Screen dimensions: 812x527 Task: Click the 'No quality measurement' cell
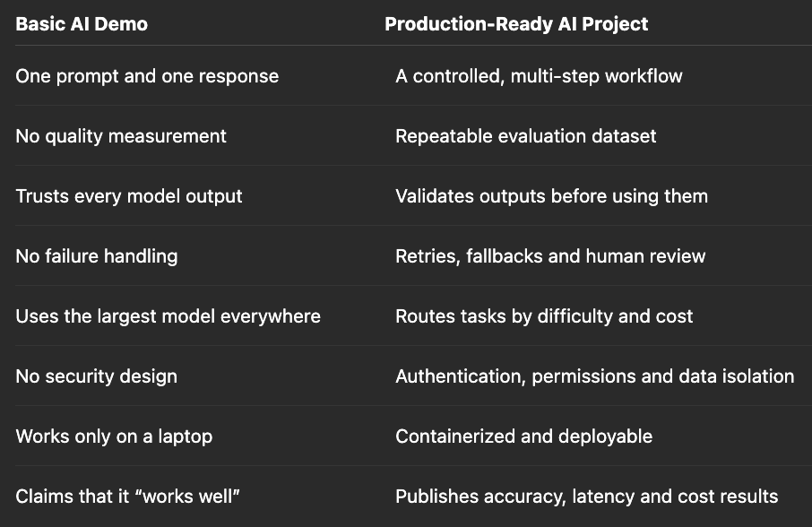pos(121,136)
